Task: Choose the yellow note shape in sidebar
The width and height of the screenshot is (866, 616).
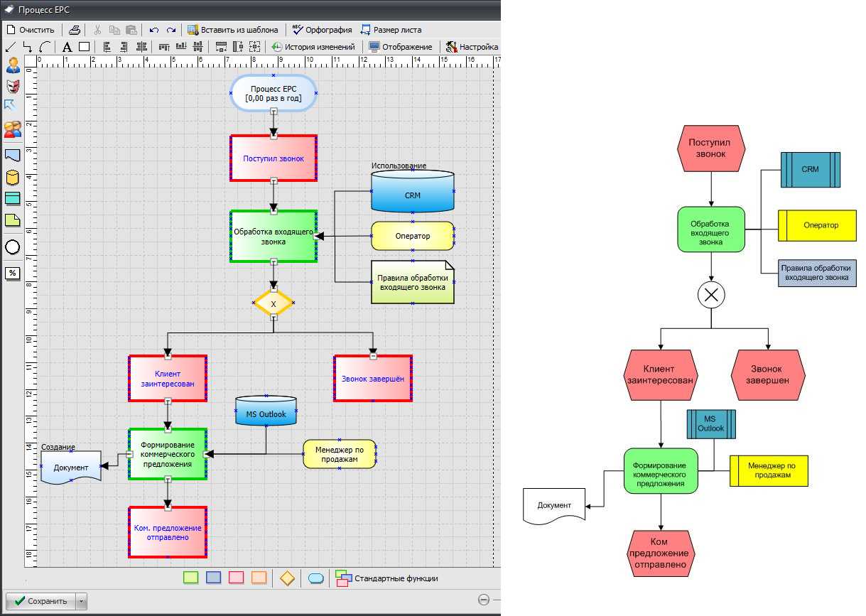Action: point(12,220)
